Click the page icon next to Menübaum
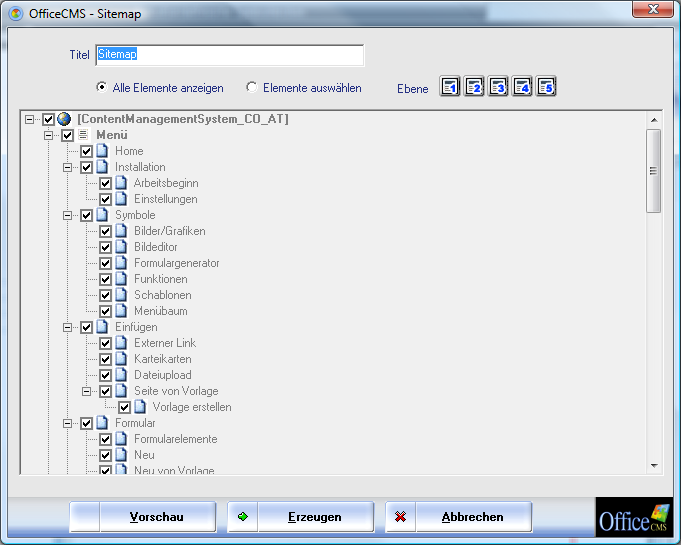 [x=121, y=311]
